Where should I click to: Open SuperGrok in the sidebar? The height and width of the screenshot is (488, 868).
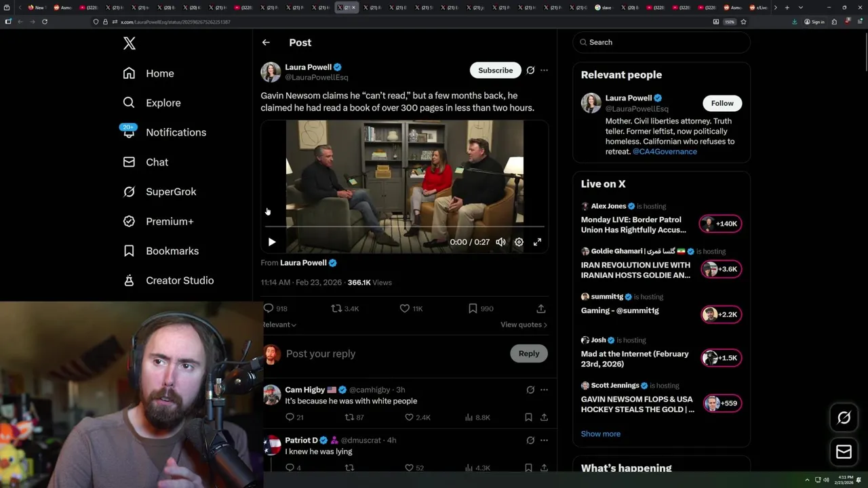point(159,192)
